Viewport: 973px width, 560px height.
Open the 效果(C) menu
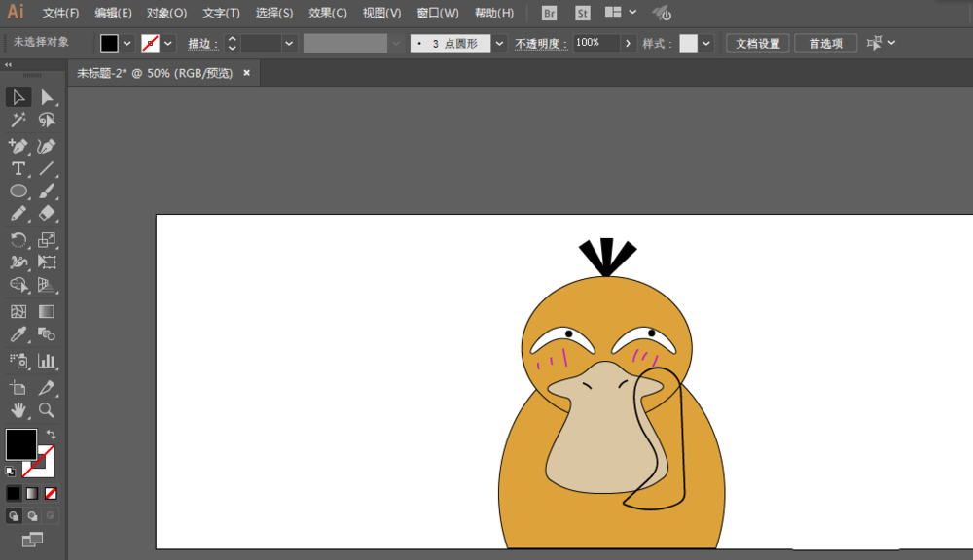[328, 13]
